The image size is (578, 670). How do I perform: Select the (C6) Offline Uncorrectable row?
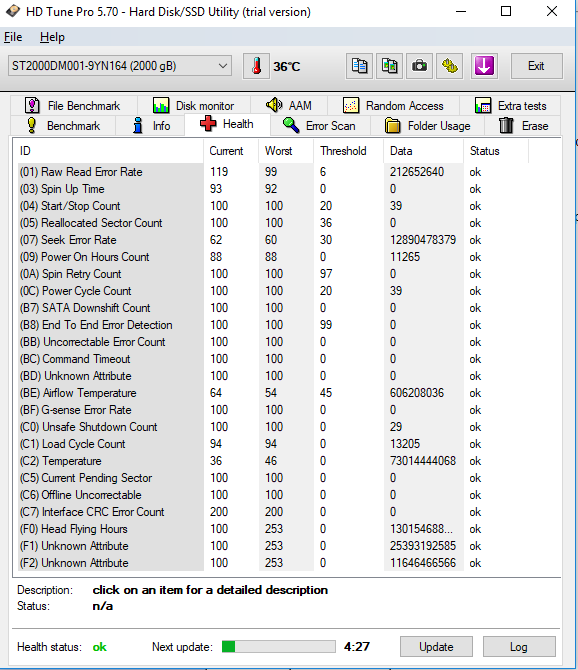[x=273, y=495]
